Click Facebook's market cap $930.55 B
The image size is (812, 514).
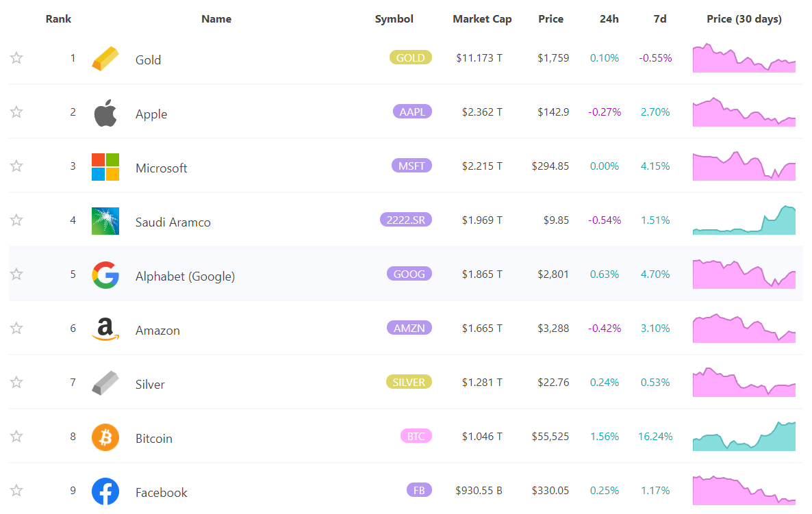tap(479, 490)
